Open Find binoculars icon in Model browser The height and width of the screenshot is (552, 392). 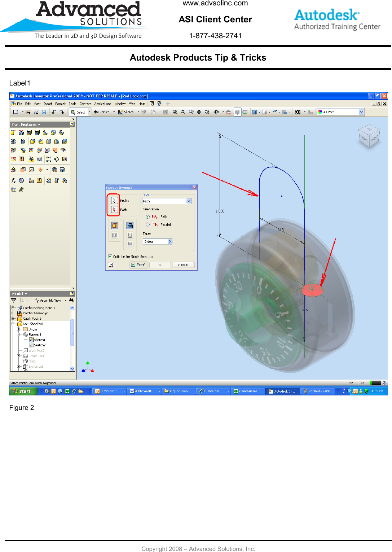click(x=71, y=300)
